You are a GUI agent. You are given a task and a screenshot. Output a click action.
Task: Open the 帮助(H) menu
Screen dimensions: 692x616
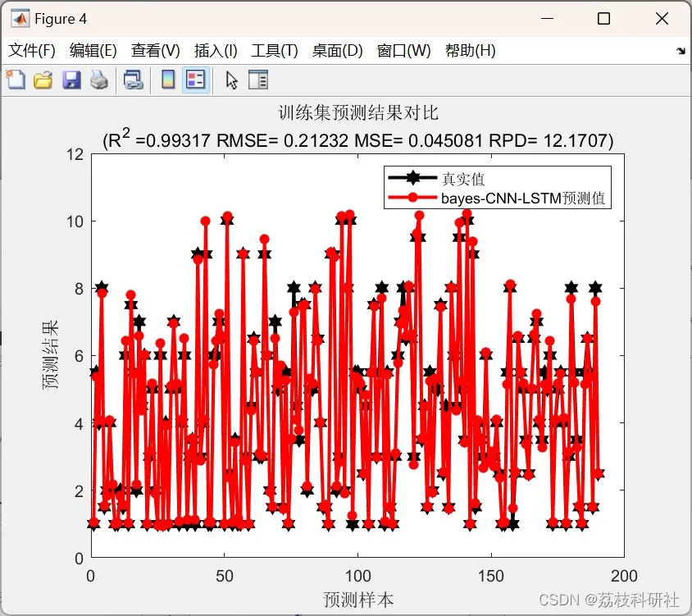471,50
